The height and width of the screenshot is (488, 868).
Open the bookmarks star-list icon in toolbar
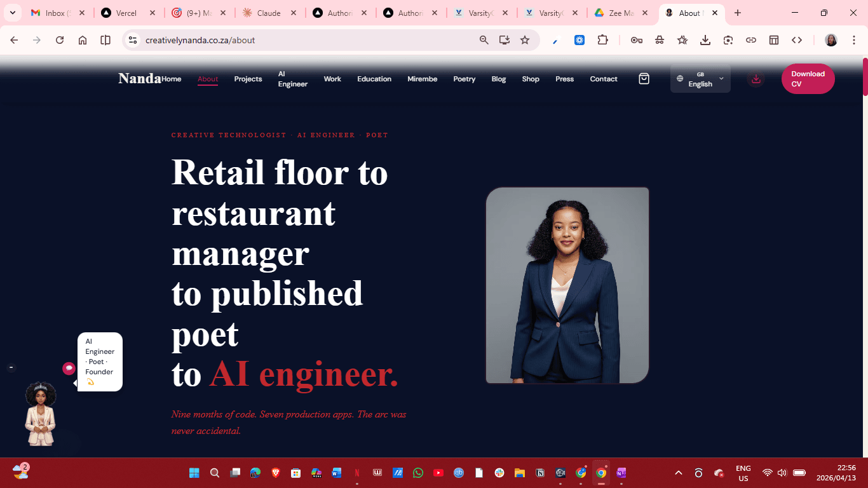pyautogui.click(x=682, y=40)
